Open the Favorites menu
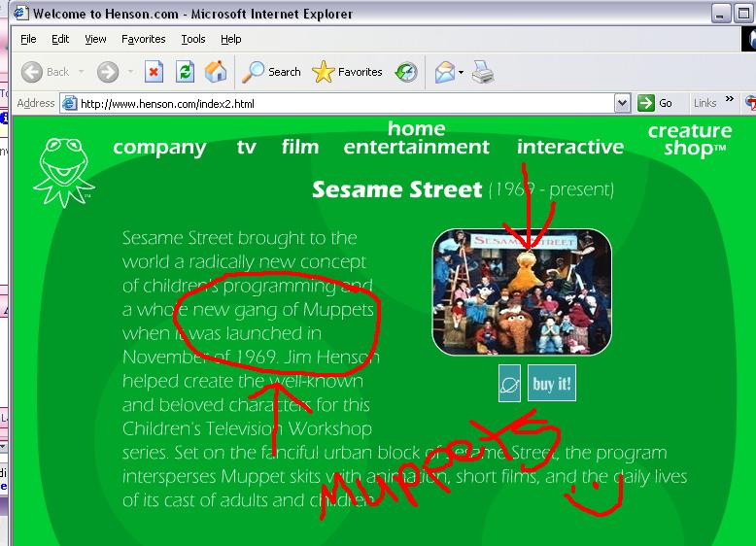The image size is (756, 546). coord(143,39)
